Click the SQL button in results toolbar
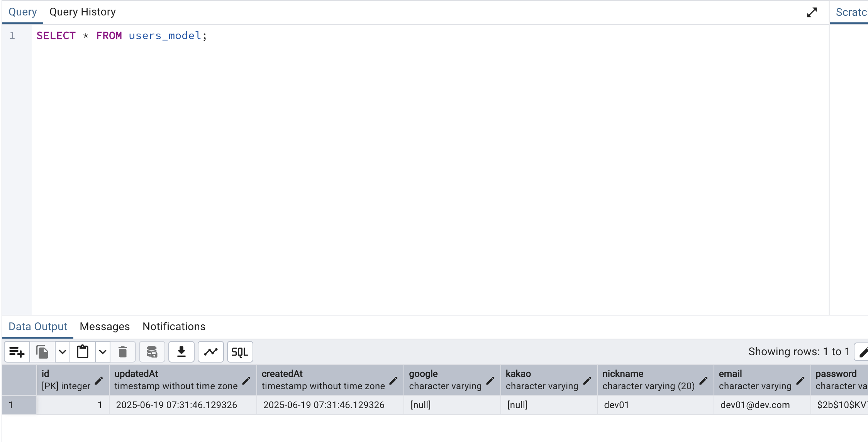 [240, 352]
